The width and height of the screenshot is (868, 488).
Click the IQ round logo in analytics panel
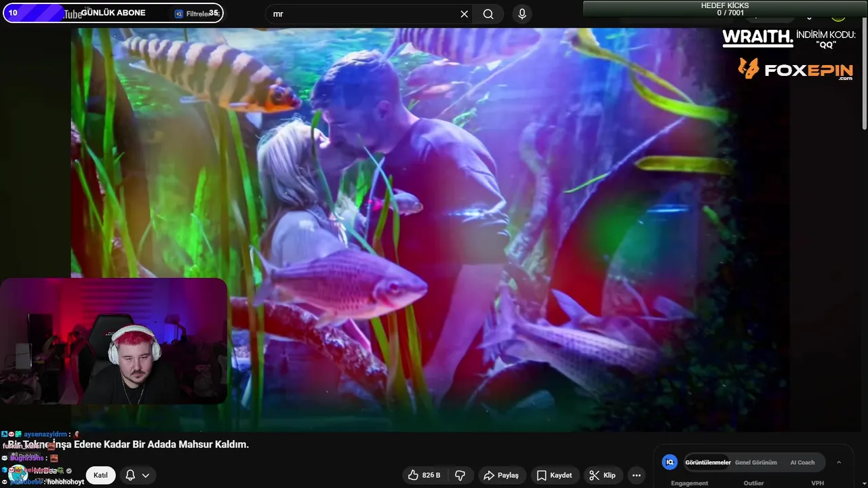click(670, 462)
